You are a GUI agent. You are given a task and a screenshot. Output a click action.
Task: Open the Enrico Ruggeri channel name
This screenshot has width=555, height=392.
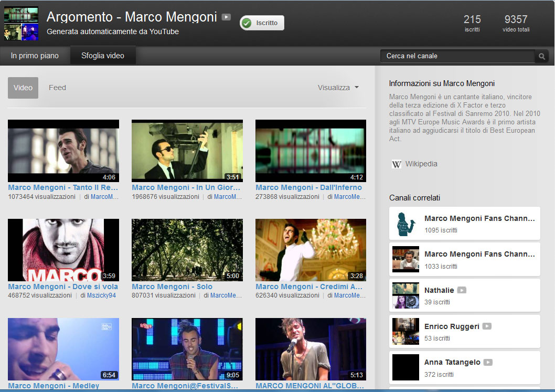tap(452, 326)
